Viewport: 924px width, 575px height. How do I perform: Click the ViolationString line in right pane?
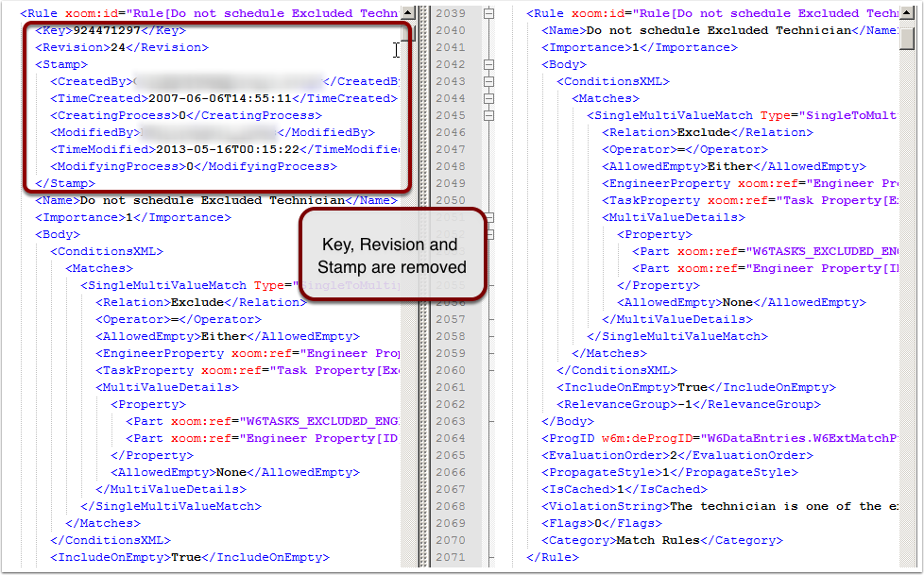(718, 506)
